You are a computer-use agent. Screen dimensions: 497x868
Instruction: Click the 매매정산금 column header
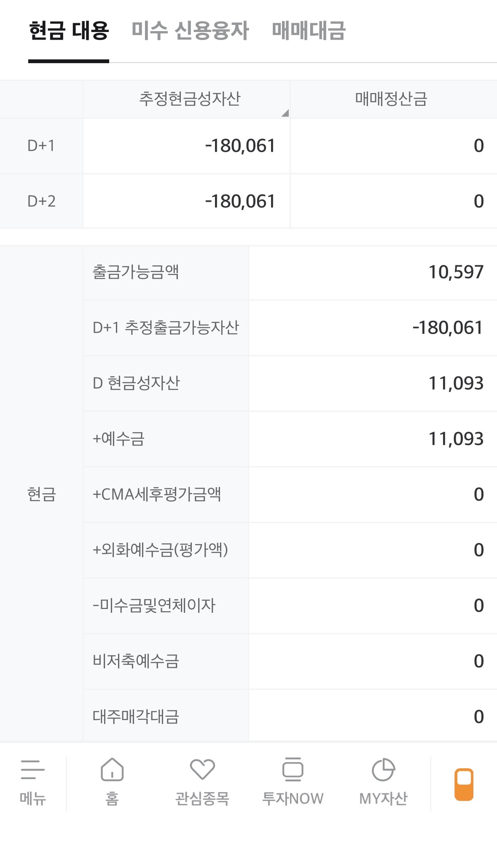(391, 99)
